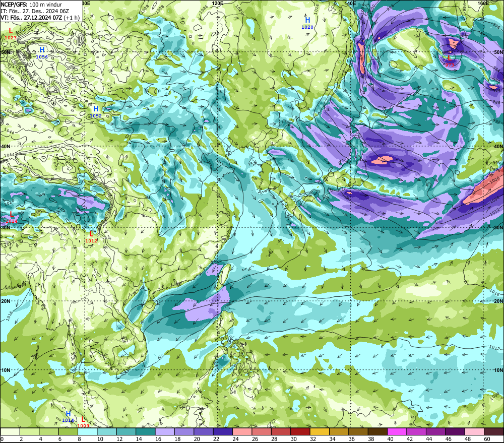Click the legend scale value 60

(x=487, y=439)
